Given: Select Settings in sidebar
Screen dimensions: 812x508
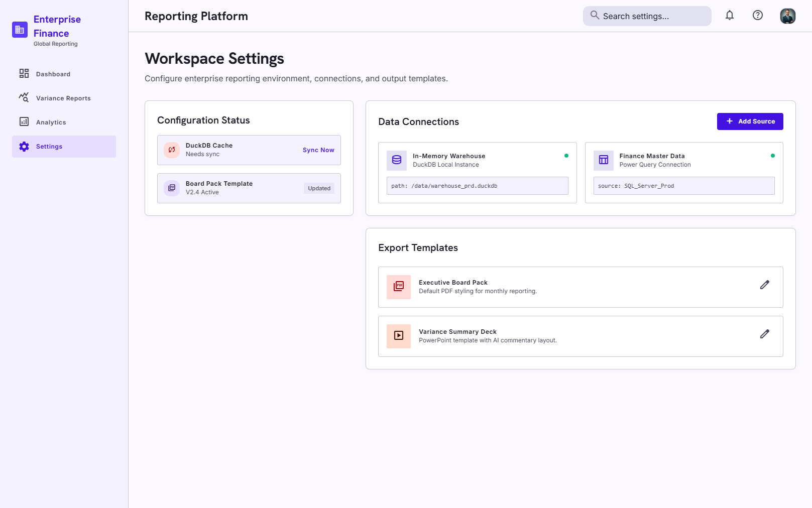Looking at the screenshot, I should (64, 147).
